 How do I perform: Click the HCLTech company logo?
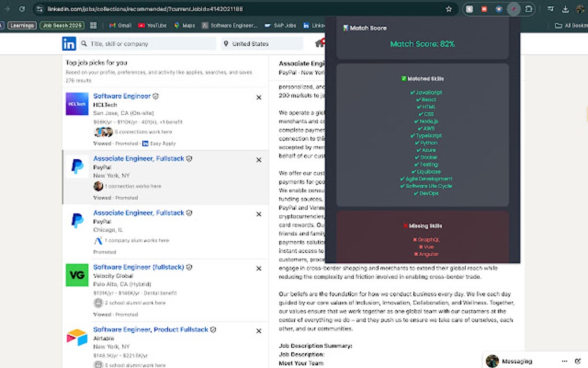coord(77,104)
